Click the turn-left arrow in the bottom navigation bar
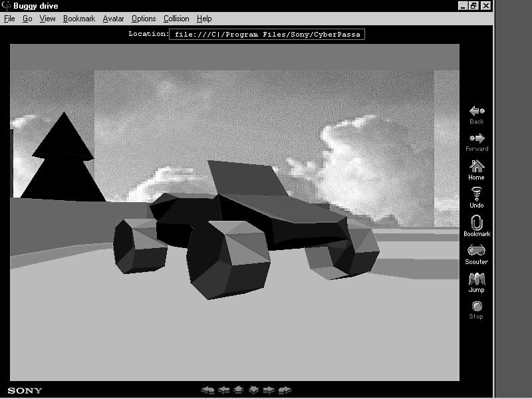This screenshot has height=399, width=532. pos(208,390)
